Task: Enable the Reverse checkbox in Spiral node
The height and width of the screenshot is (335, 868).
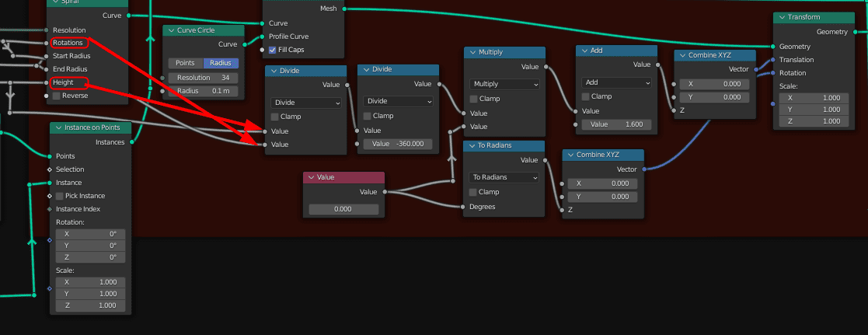Action: 56,96
